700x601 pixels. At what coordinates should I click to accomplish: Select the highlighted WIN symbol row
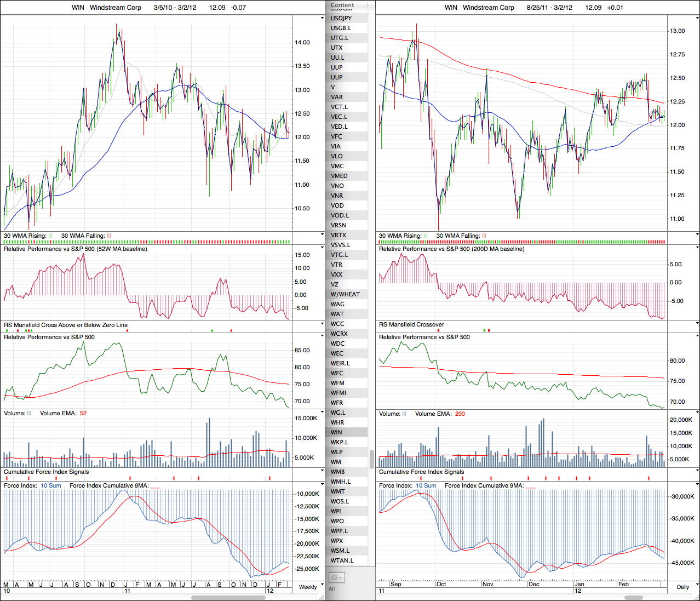coord(336,432)
